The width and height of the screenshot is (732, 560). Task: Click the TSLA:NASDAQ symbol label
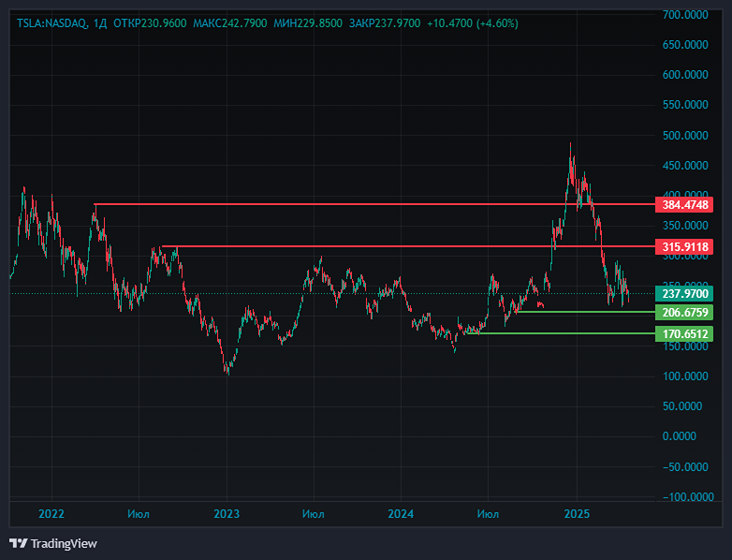(51, 23)
